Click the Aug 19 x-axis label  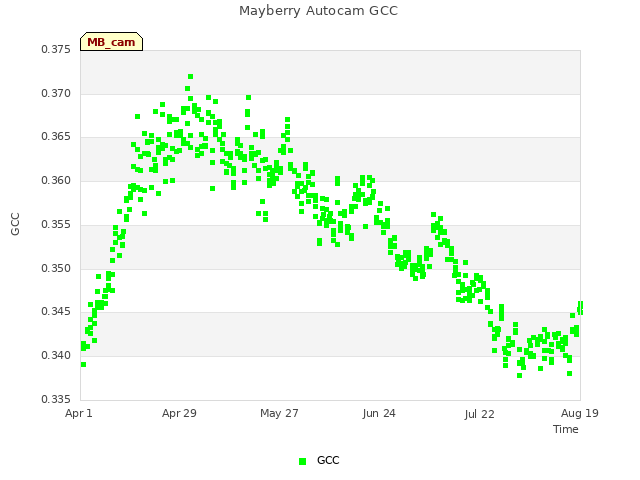[x=580, y=413]
